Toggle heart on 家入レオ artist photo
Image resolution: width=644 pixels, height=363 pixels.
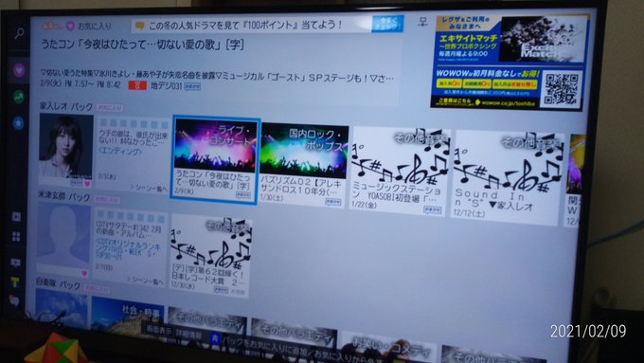87,184
